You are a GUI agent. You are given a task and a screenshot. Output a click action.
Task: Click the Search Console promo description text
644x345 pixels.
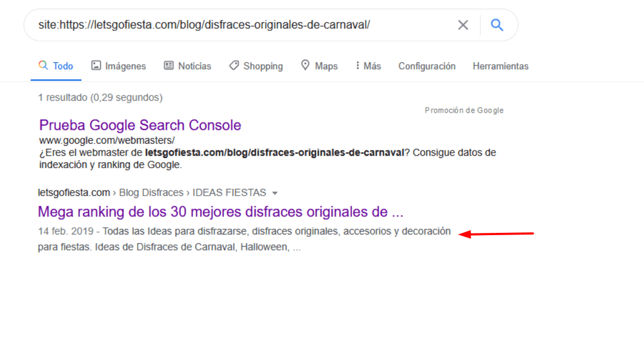coord(267,158)
